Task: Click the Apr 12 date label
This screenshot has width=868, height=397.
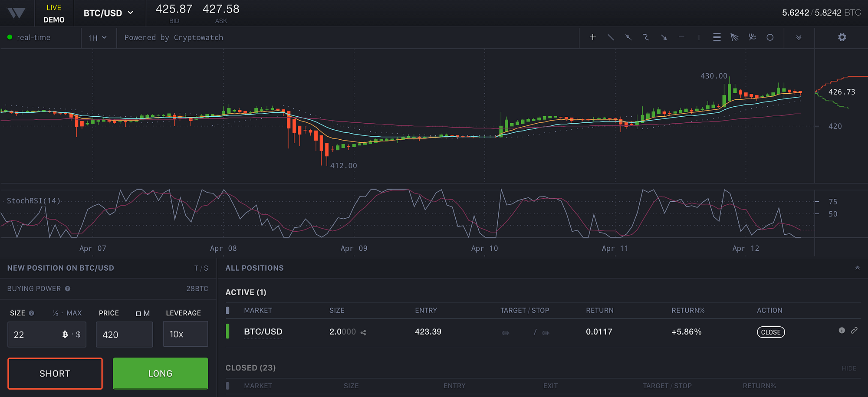Action: 746,249
